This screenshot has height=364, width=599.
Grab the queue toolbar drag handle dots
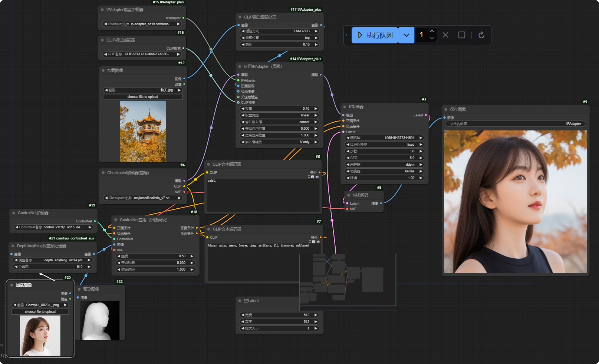tap(347, 36)
